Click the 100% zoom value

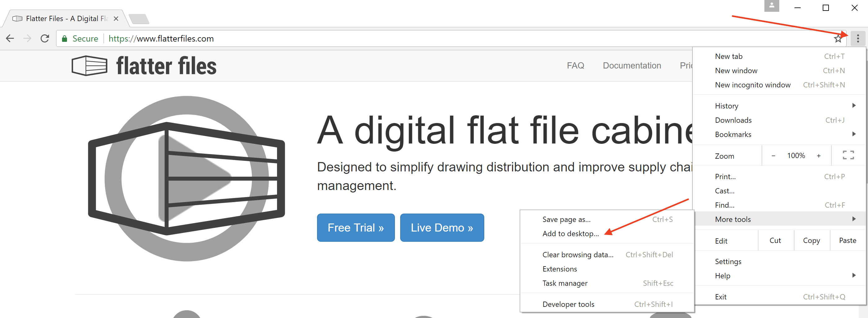click(796, 156)
